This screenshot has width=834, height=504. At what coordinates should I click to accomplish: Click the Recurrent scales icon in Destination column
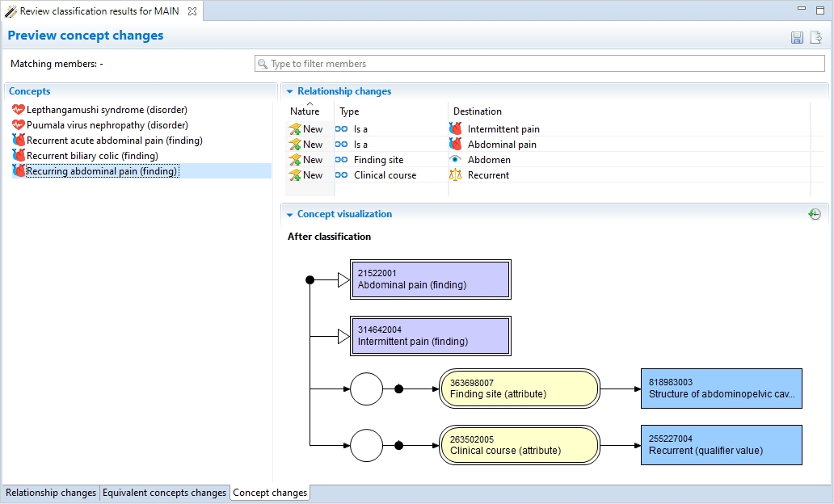(x=456, y=175)
